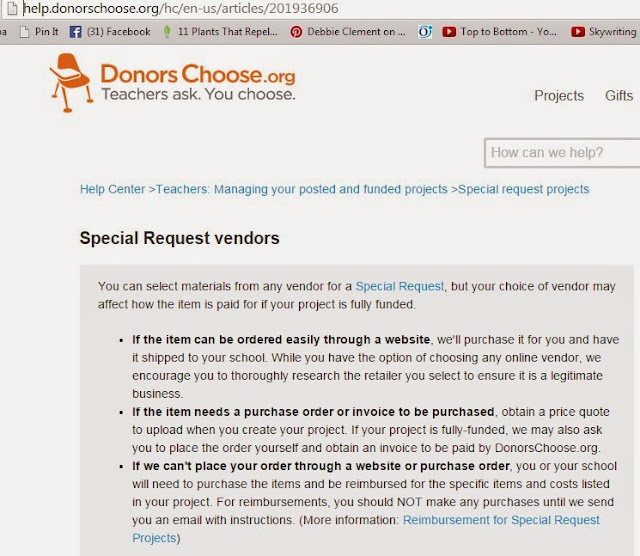
Task: Open Teachers: Managing your posted projects breadcrumb
Action: click(302, 189)
